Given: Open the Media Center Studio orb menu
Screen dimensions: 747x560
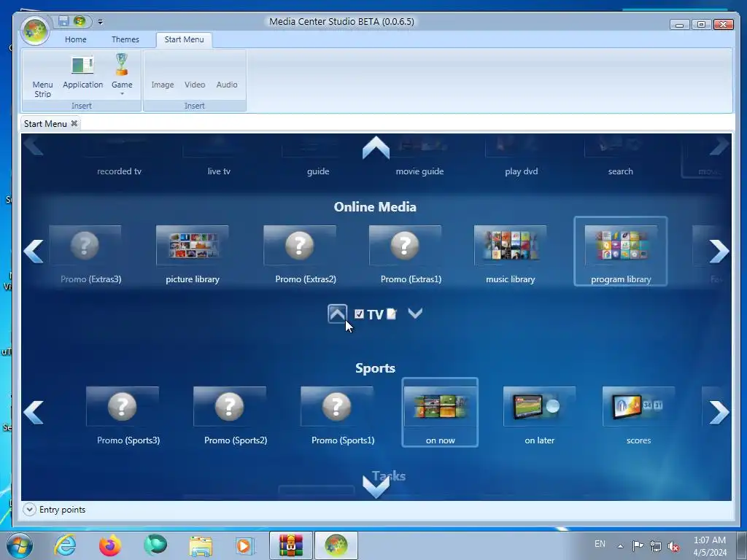Looking at the screenshot, I should coord(35,30).
